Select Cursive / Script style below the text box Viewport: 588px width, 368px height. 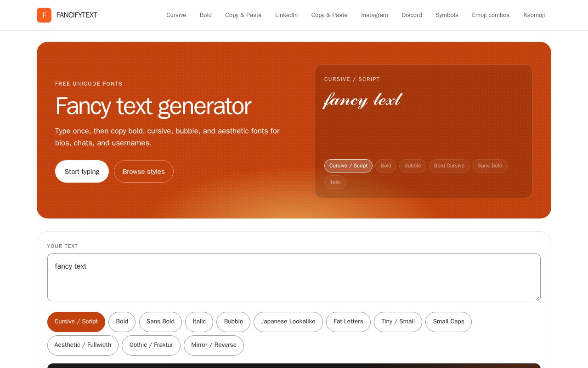[76, 322]
